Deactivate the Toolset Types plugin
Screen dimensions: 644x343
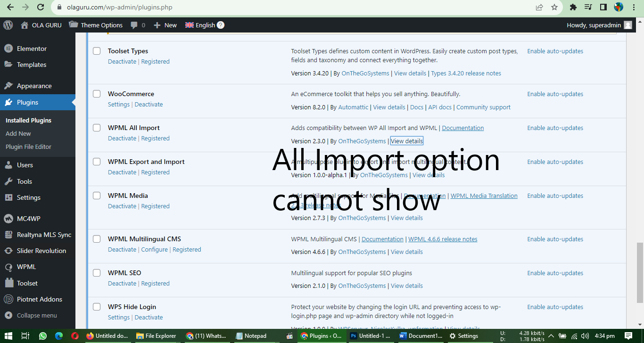pos(122,61)
